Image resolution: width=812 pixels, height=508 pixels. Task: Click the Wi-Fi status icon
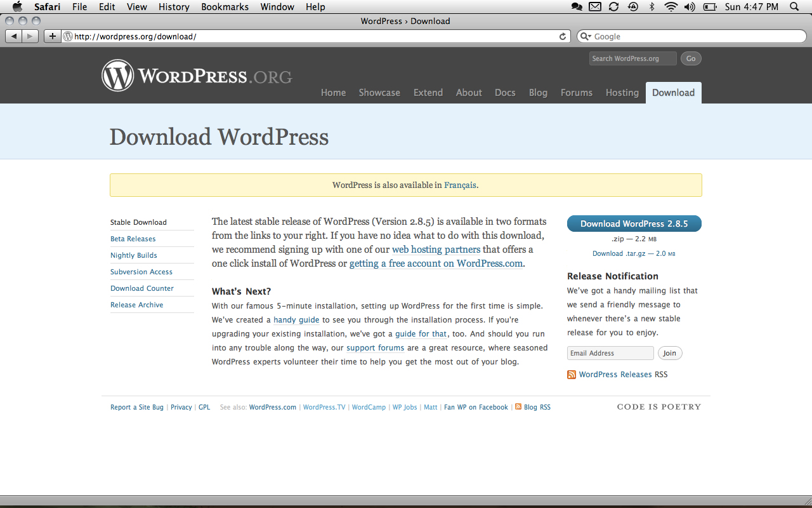(x=671, y=7)
